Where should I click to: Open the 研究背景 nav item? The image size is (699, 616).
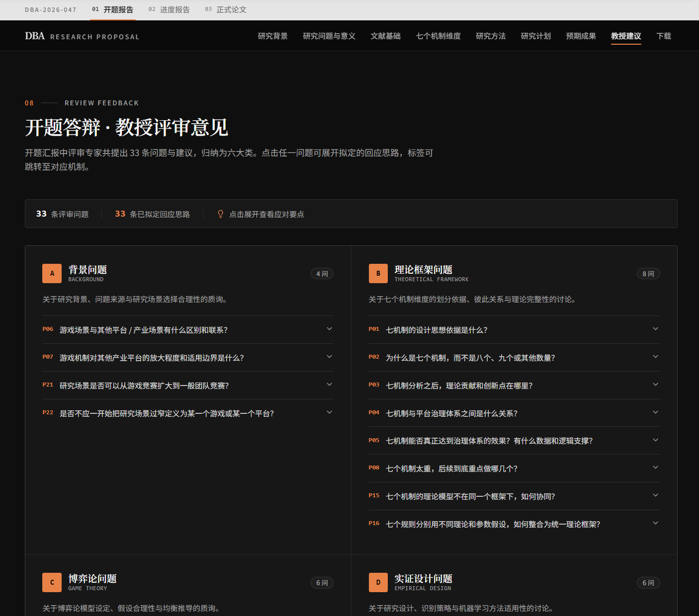click(273, 36)
